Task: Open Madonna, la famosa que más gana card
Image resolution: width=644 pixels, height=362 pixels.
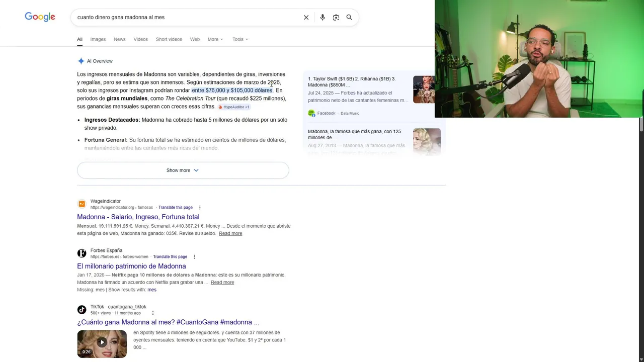Action: click(x=355, y=135)
